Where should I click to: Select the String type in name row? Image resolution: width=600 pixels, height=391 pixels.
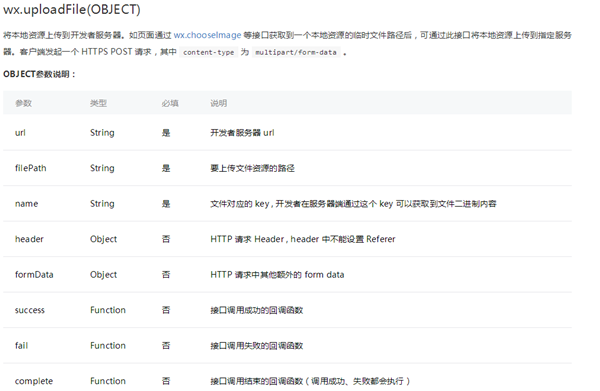pos(102,204)
